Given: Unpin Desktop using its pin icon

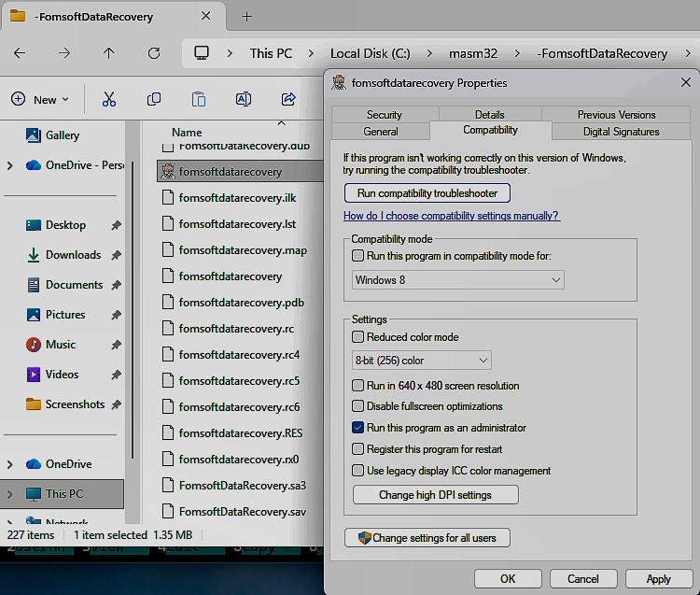Looking at the screenshot, I should (116, 225).
